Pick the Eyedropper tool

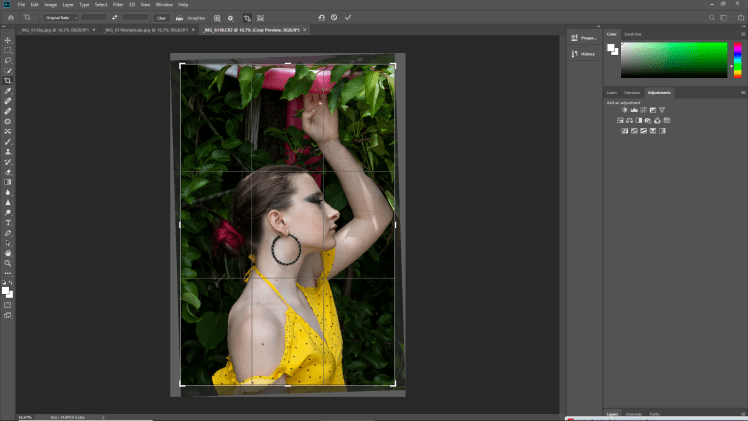tap(8, 91)
